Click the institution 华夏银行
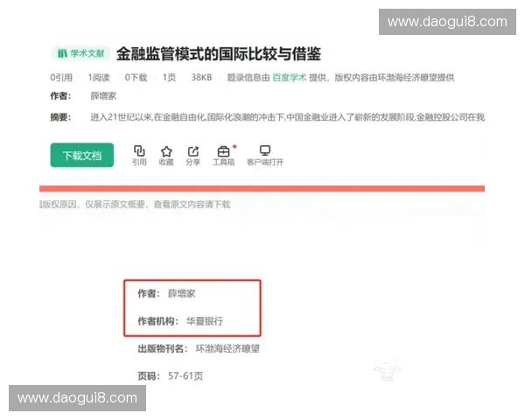The width and height of the screenshot is (525, 420). coord(205,321)
